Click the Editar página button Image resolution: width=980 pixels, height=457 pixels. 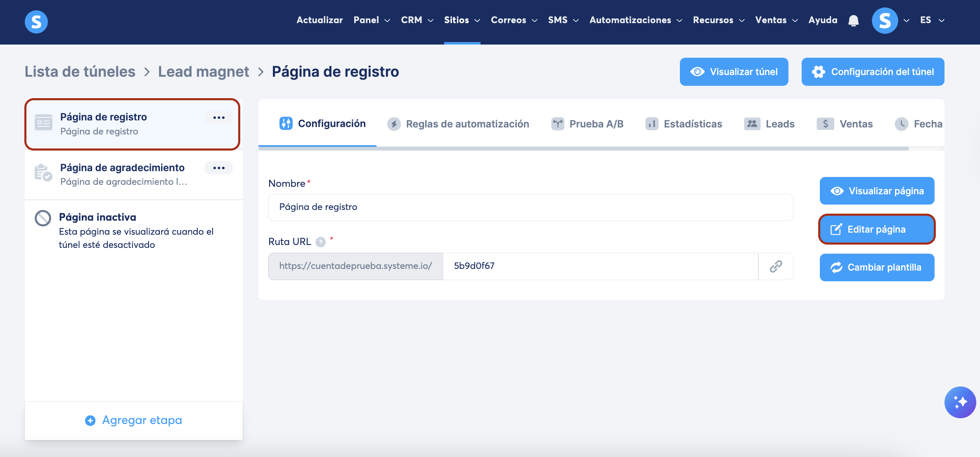pyautogui.click(x=876, y=229)
